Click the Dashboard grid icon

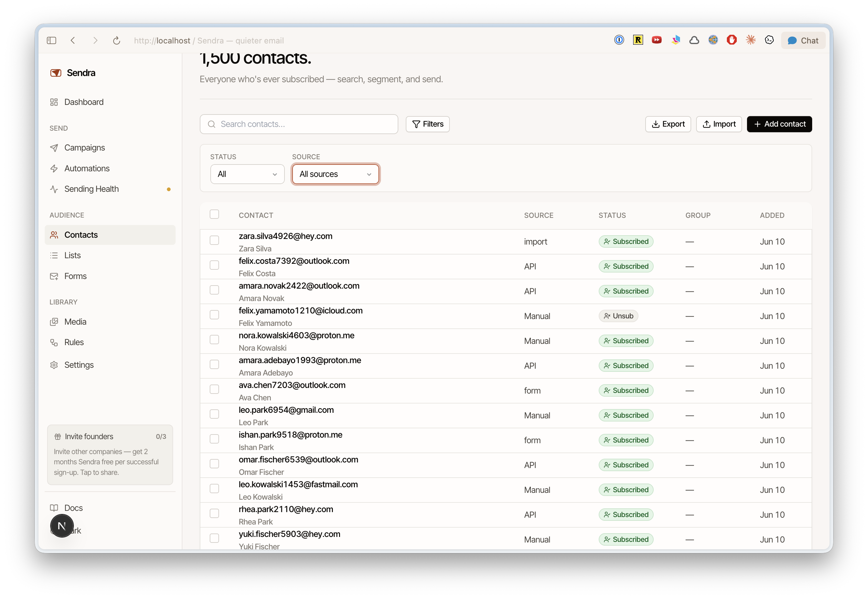click(54, 102)
